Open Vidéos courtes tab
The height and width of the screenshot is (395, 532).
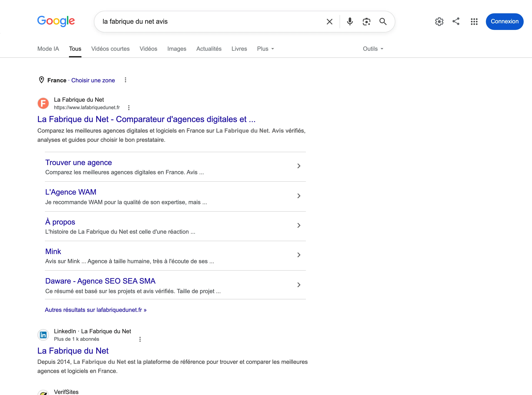[x=110, y=49]
